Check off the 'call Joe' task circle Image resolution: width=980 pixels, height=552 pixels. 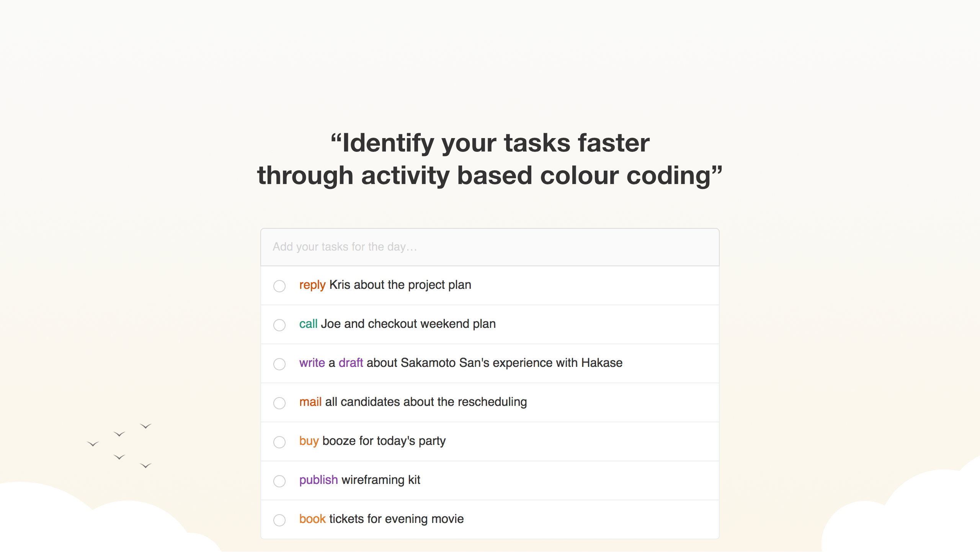click(279, 325)
